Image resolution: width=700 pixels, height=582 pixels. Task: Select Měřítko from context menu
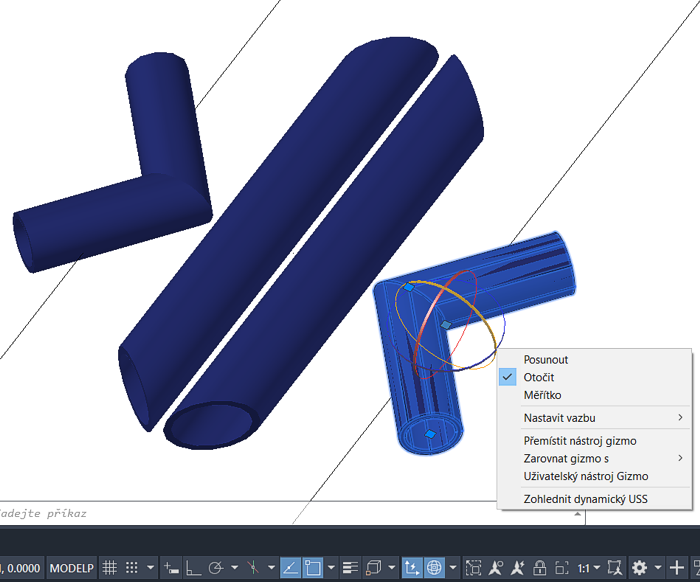(x=542, y=395)
